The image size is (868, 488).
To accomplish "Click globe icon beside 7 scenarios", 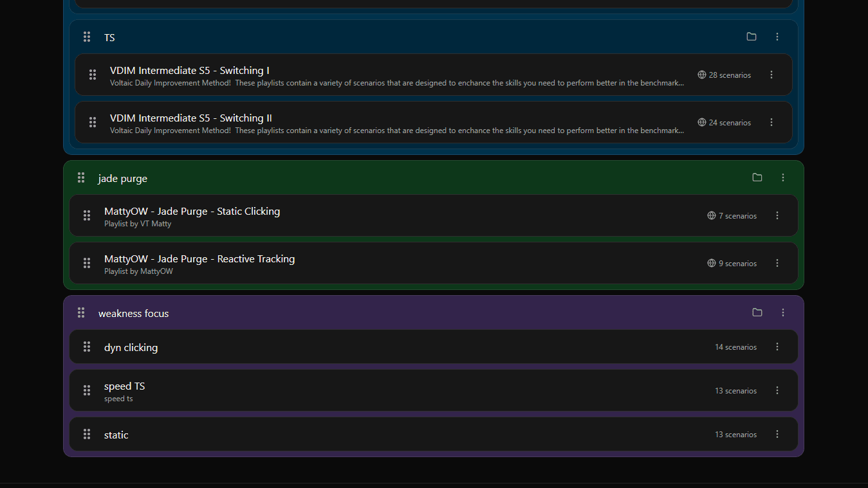I will point(712,215).
